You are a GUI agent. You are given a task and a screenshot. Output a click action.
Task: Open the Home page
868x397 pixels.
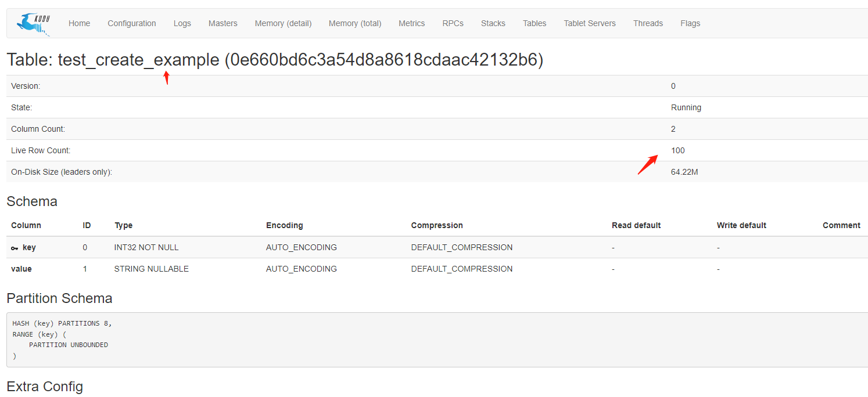[79, 24]
